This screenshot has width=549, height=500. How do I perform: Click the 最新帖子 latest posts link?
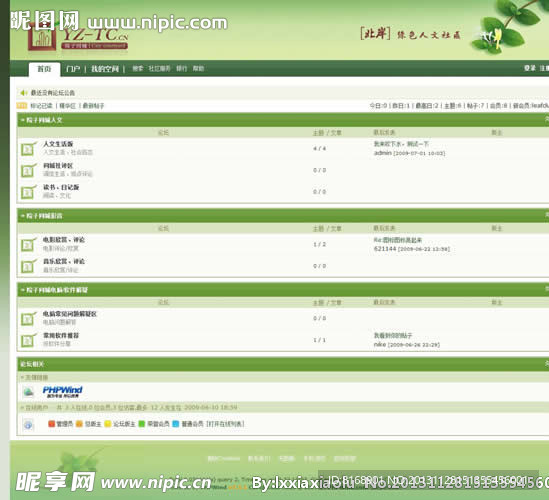[x=93, y=106]
